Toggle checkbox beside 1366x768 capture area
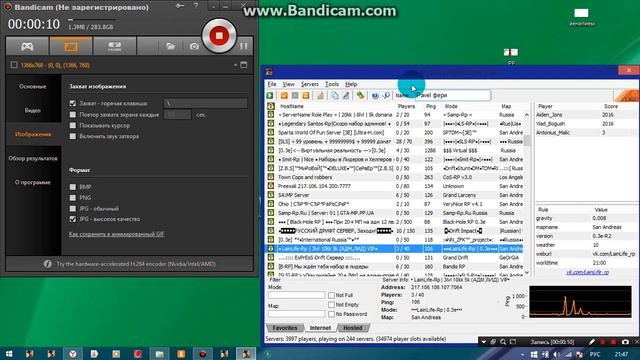Image resolution: width=640 pixels, height=360 pixels. pos(14,65)
